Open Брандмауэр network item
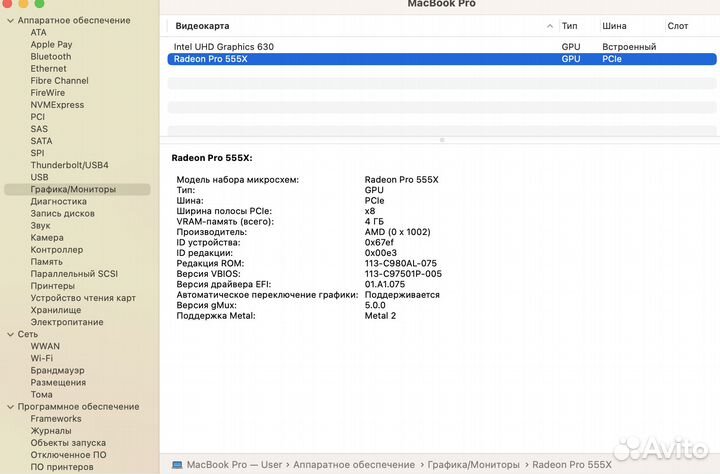 pos(58,370)
